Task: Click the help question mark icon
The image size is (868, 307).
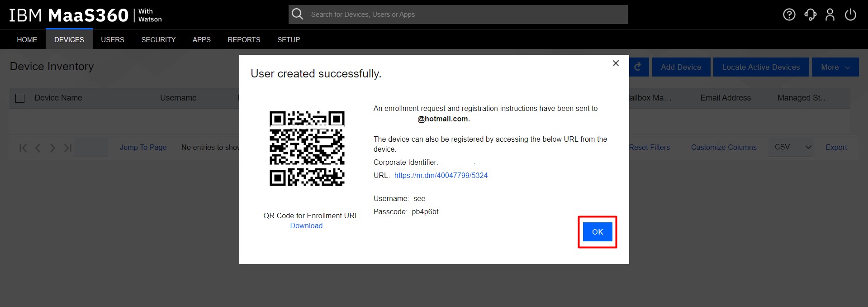Action: coord(789,15)
